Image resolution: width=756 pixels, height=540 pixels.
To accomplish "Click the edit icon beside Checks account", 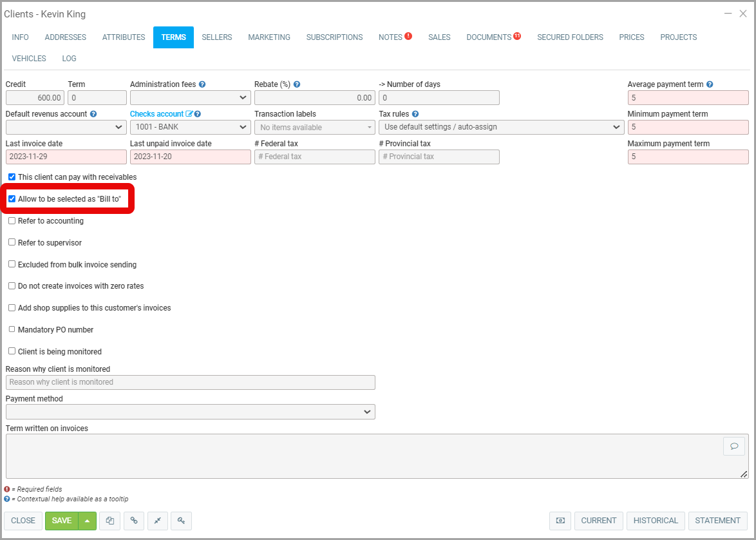I will [189, 114].
